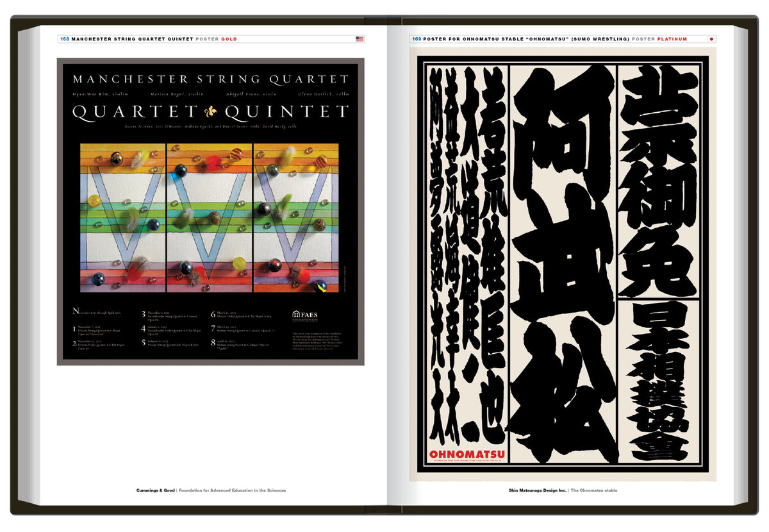The width and height of the screenshot is (769, 532).
Task: Click the red PLATINUM award label
Action: pos(672,39)
